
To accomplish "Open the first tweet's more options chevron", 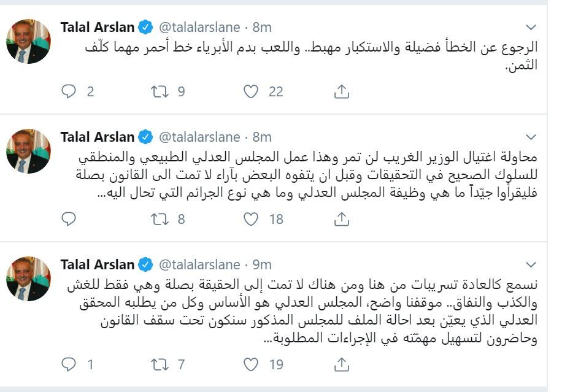I will tap(531, 28).
